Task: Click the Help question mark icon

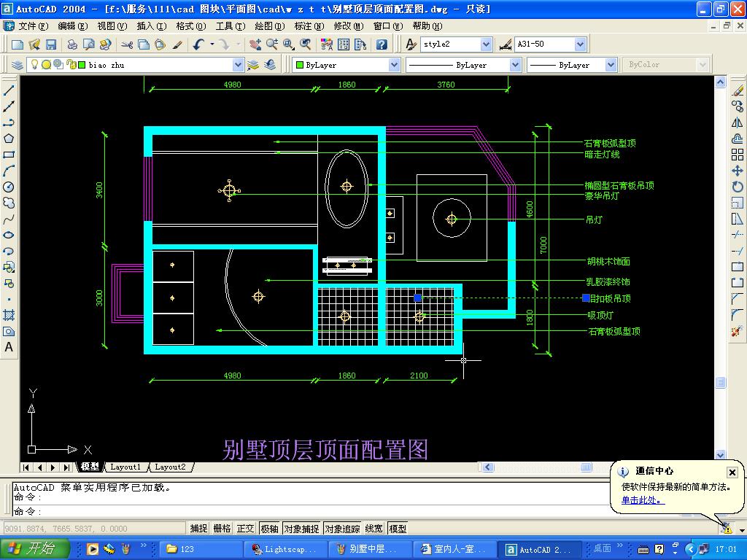Action: pyautogui.click(x=382, y=44)
